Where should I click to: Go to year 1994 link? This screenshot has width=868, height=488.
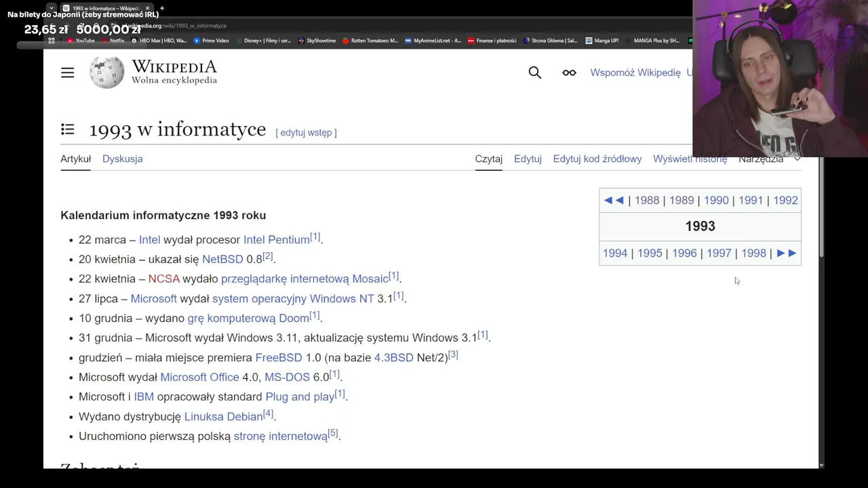tap(615, 253)
